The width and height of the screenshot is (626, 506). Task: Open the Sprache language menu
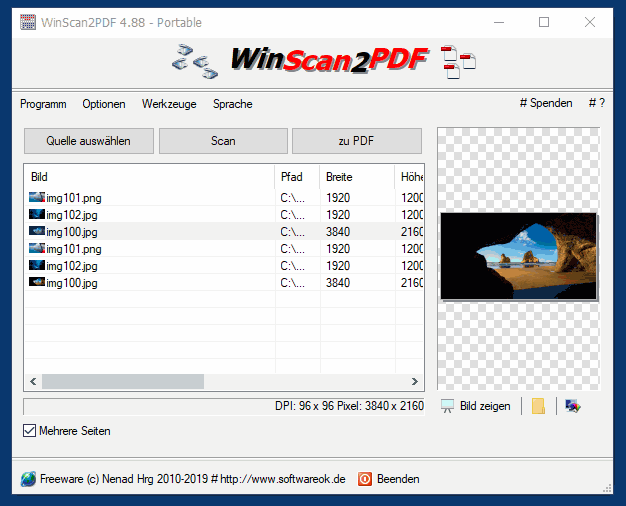tap(233, 104)
